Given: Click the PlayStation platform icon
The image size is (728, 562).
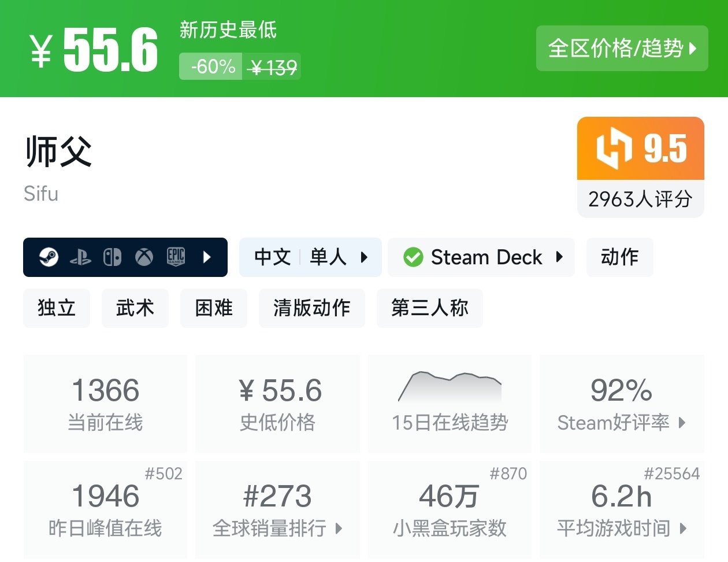Looking at the screenshot, I should click(80, 257).
